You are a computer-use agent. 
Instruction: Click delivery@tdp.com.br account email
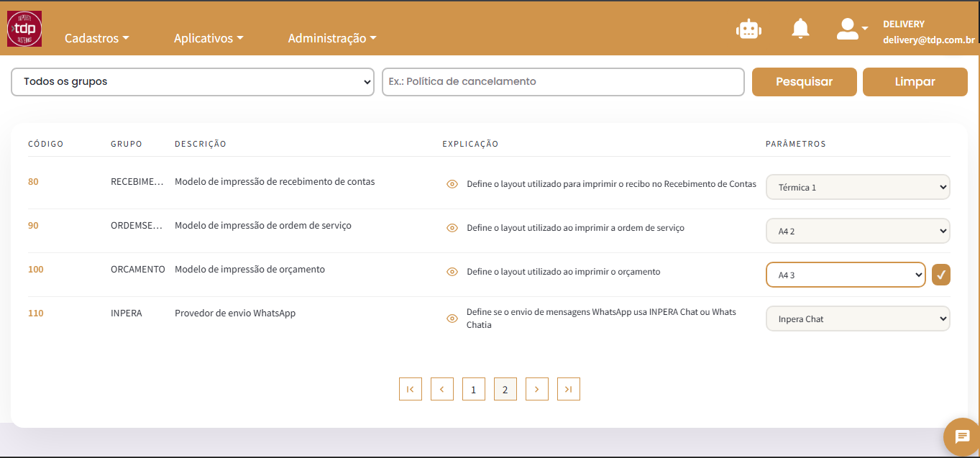click(x=929, y=41)
